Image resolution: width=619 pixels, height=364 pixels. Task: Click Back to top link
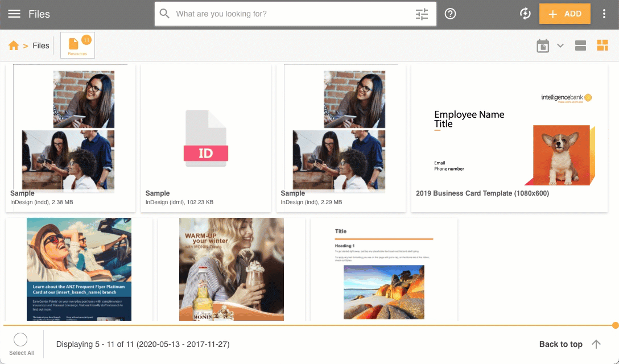(560, 344)
